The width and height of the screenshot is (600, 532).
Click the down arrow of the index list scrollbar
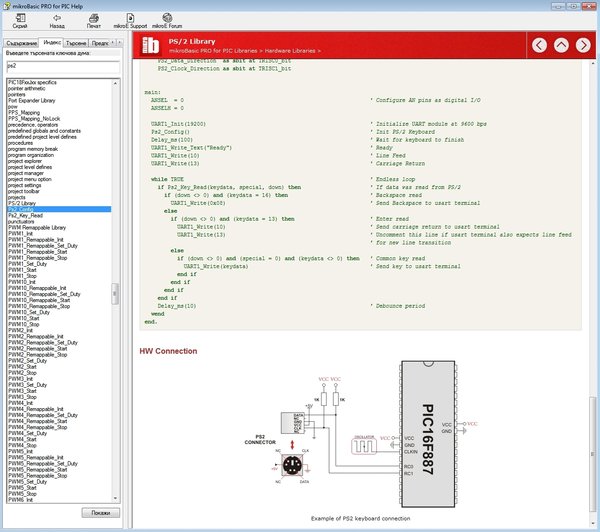[115, 498]
